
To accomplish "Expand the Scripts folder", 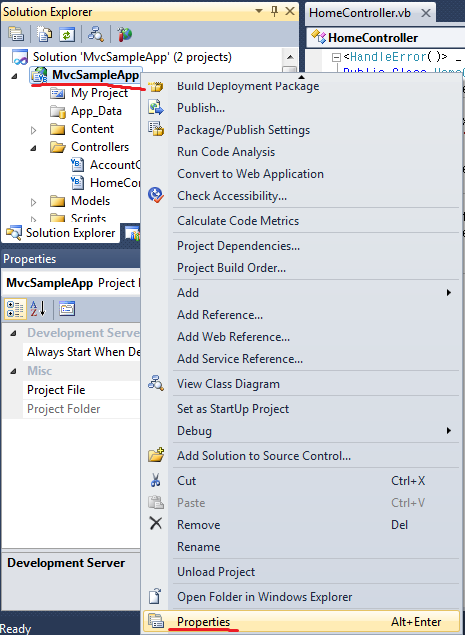I will point(34,219).
